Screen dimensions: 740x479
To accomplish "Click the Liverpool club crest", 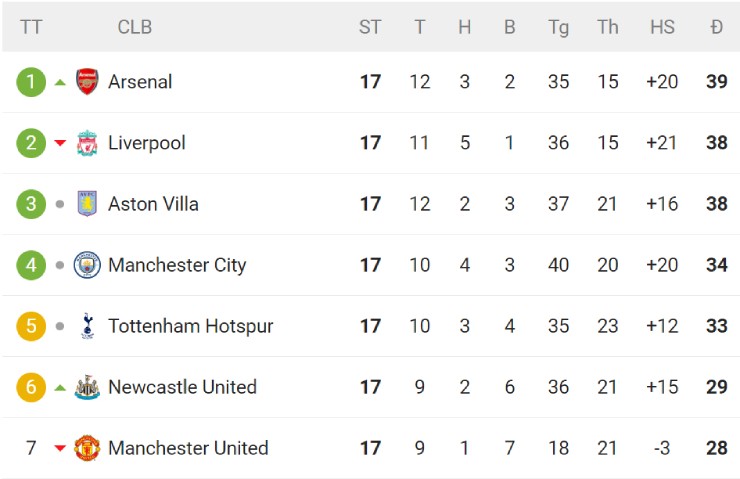I will click(88, 143).
